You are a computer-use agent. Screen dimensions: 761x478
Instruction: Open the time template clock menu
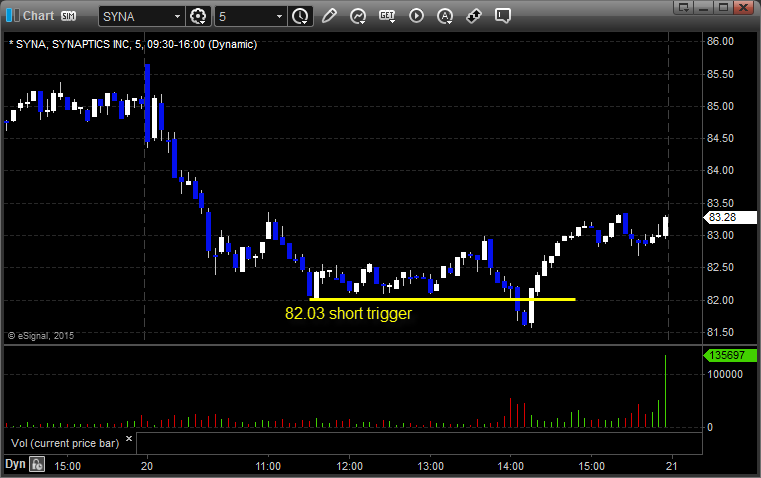300,16
